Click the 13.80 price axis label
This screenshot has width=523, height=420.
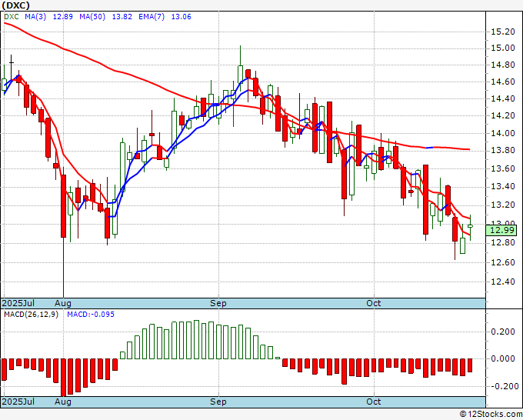pyautogui.click(x=503, y=151)
